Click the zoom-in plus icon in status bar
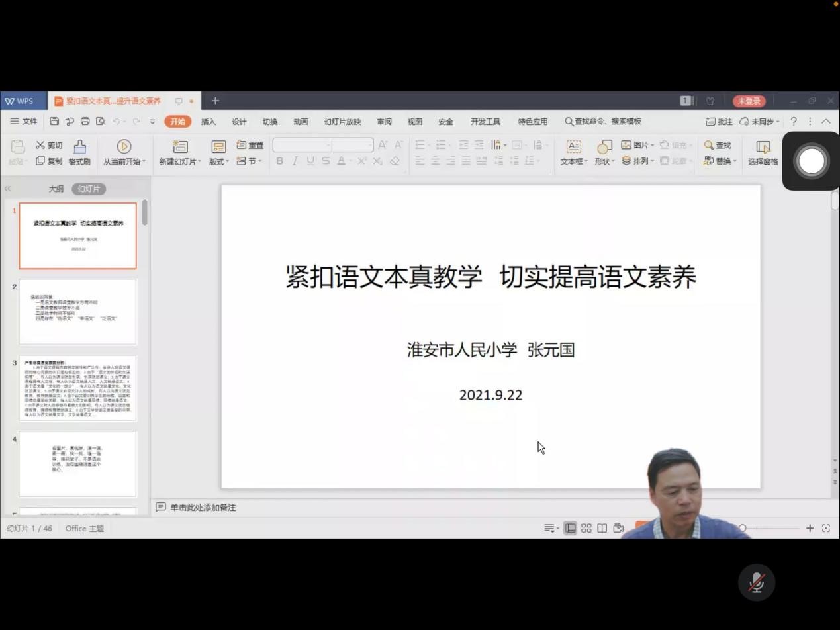Viewport: 840px width, 630px height. point(810,528)
